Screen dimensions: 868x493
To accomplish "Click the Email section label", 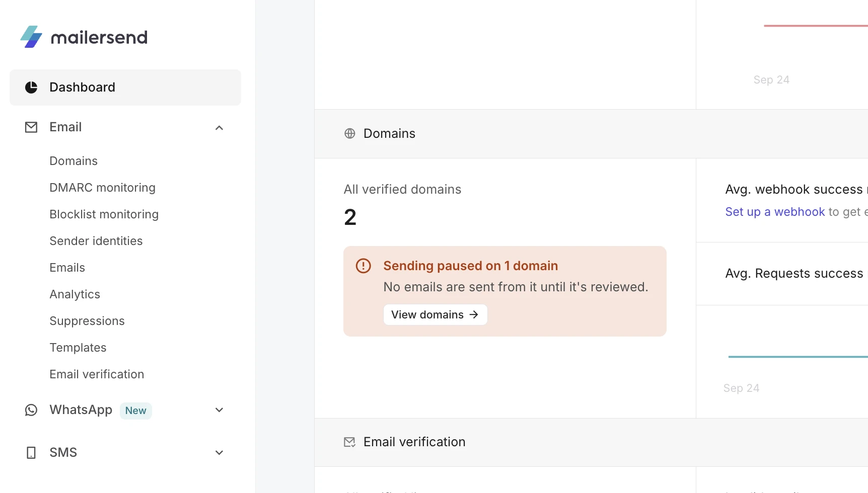I will tap(65, 127).
